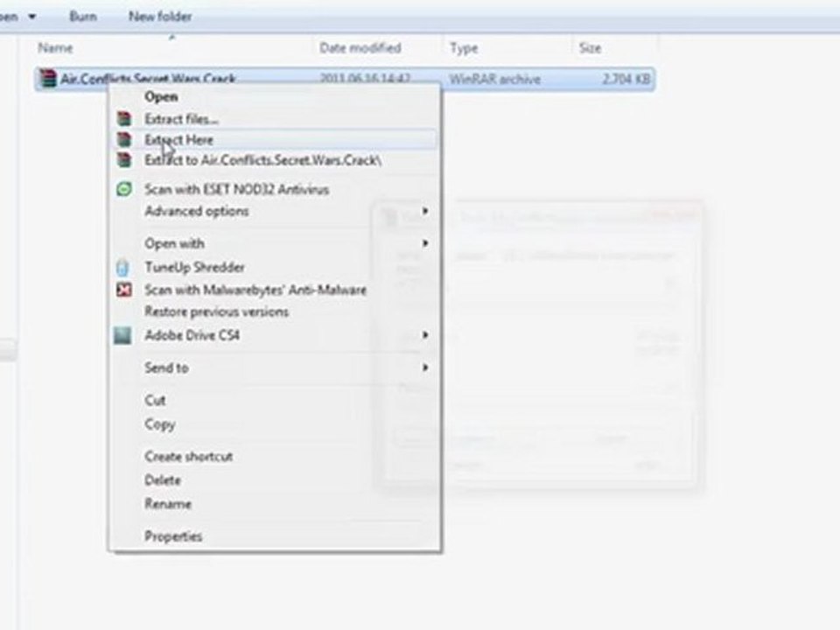Click the Malwarebytes red icon

point(124,290)
